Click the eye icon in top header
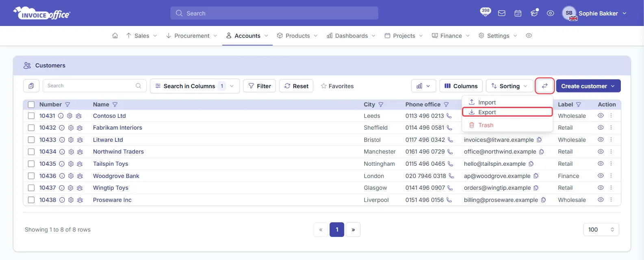Viewport: 644px width, 260px height. click(x=551, y=13)
